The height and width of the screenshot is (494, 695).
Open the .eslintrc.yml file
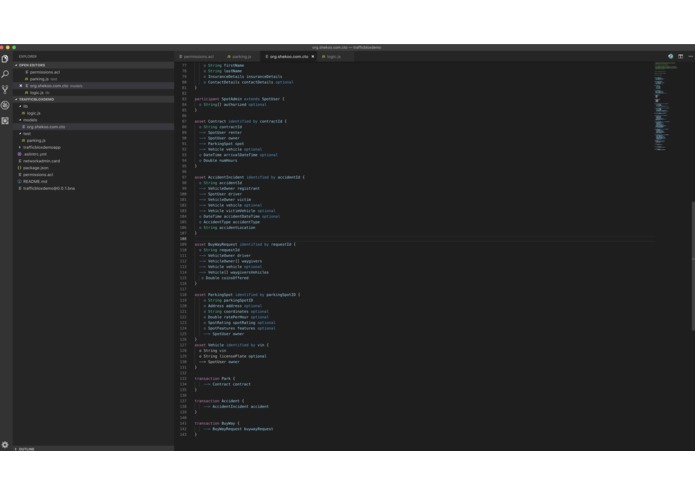pos(35,154)
